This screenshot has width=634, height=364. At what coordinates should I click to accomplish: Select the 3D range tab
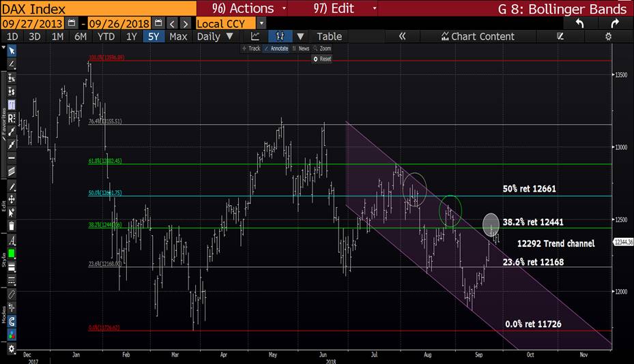click(x=34, y=36)
